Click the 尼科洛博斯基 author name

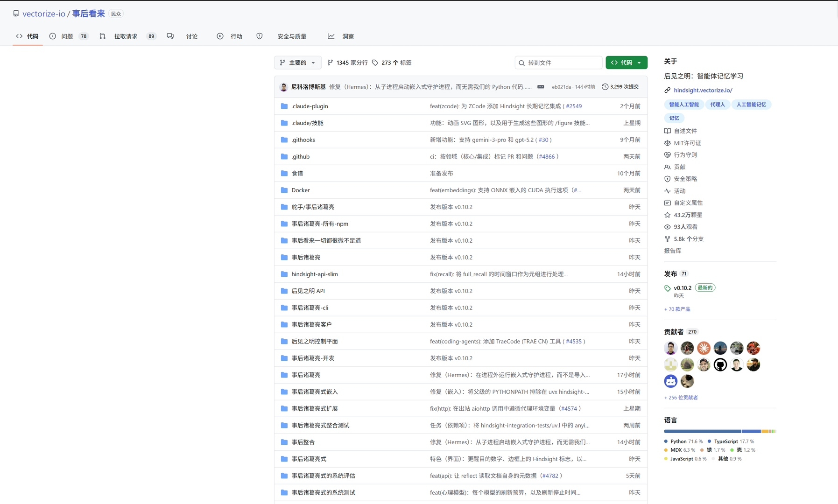pyautogui.click(x=308, y=87)
